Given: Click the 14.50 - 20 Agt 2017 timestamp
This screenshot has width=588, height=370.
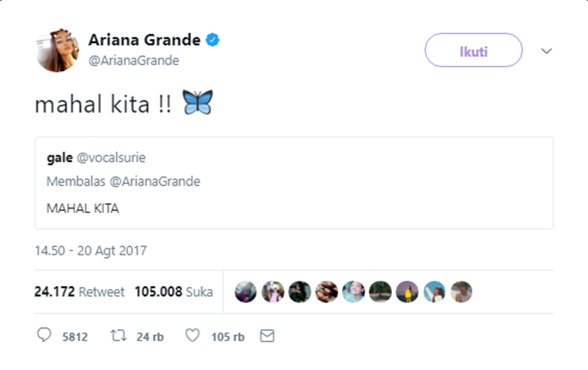Looking at the screenshot, I should 90,250.
